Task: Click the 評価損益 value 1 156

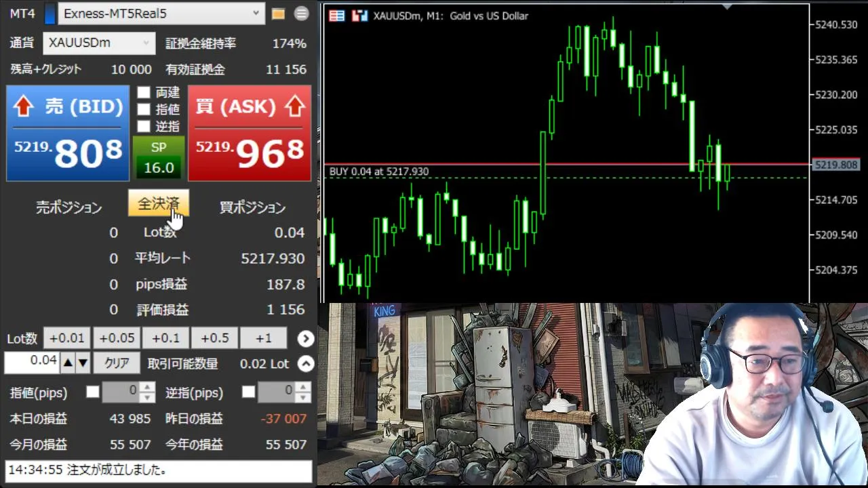Action: (x=285, y=310)
